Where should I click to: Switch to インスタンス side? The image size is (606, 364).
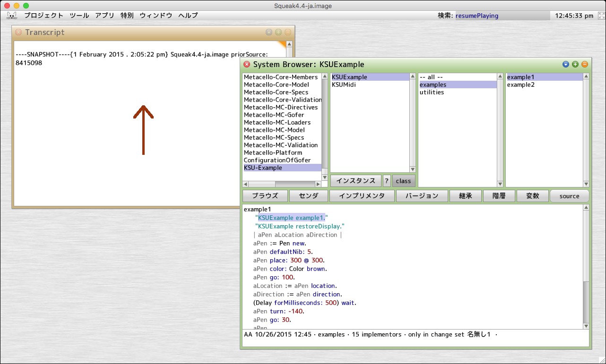coord(355,181)
